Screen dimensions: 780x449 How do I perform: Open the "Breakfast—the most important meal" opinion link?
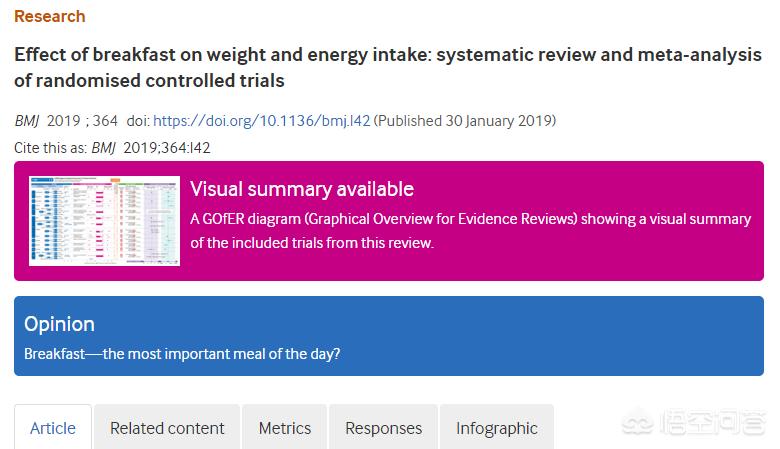point(182,354)
